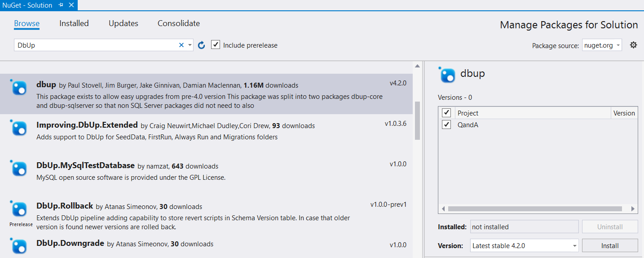Close the NuGet - Solution tab

pyautogui.click(x=71, y=5)
